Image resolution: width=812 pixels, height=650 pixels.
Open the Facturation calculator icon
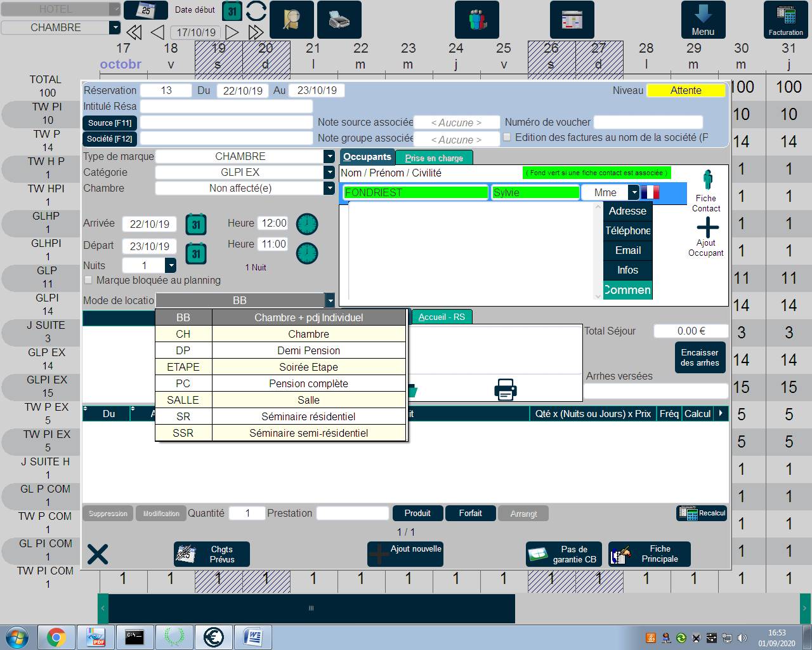tap(785, 20)
